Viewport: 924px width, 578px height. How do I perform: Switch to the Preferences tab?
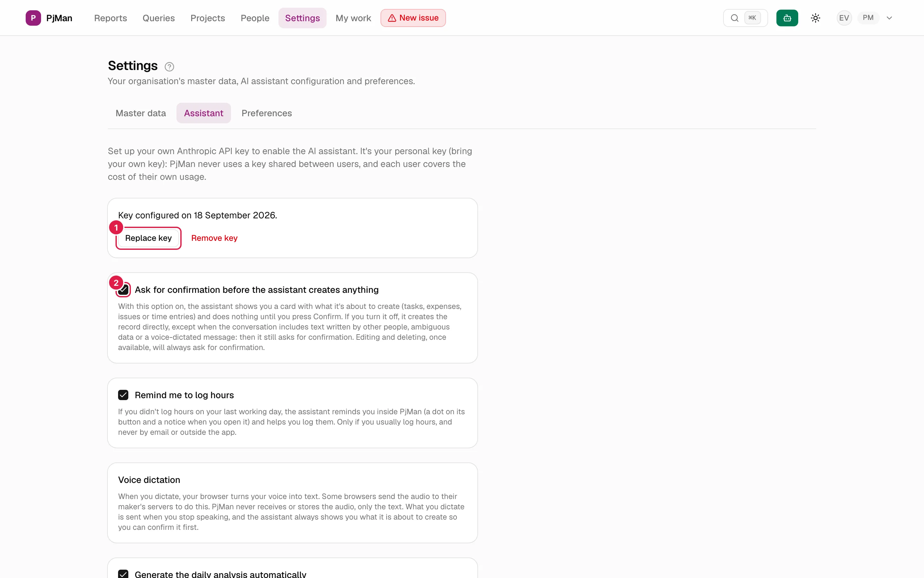click(267, 113)
